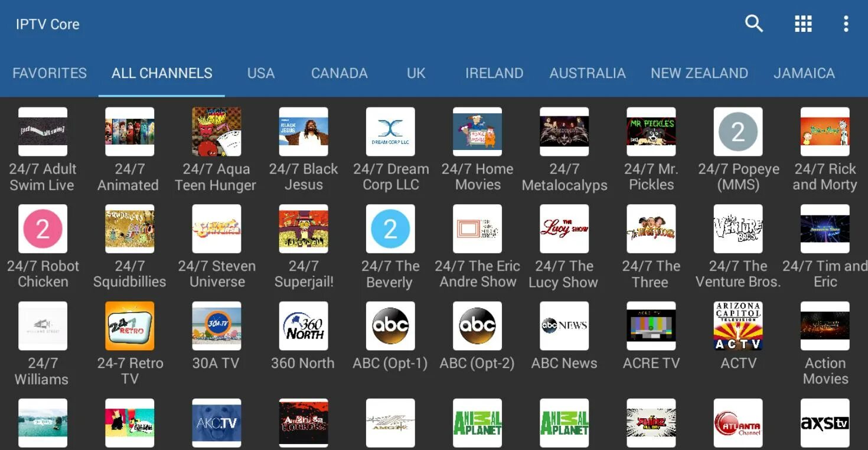Image resolution: width=868 pixels, height=450 pixels.
Task: Play the 360 North channel
Action: (x=304, y=326)
